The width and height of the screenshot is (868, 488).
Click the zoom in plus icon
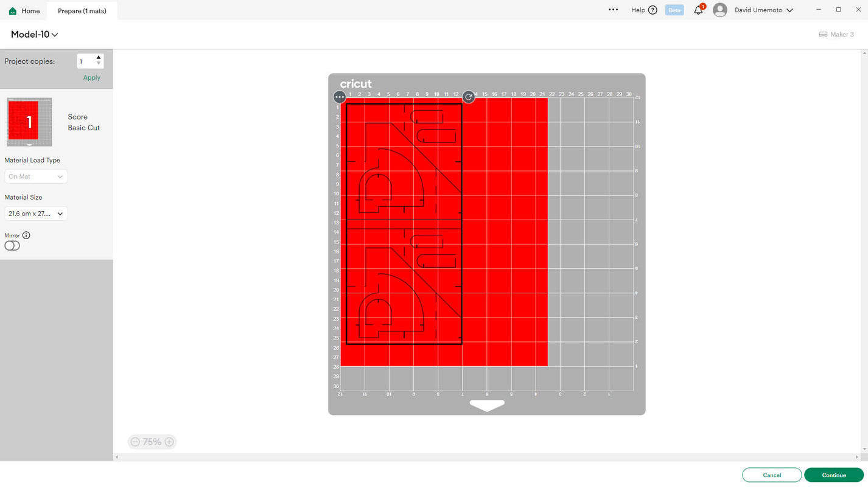169,442
